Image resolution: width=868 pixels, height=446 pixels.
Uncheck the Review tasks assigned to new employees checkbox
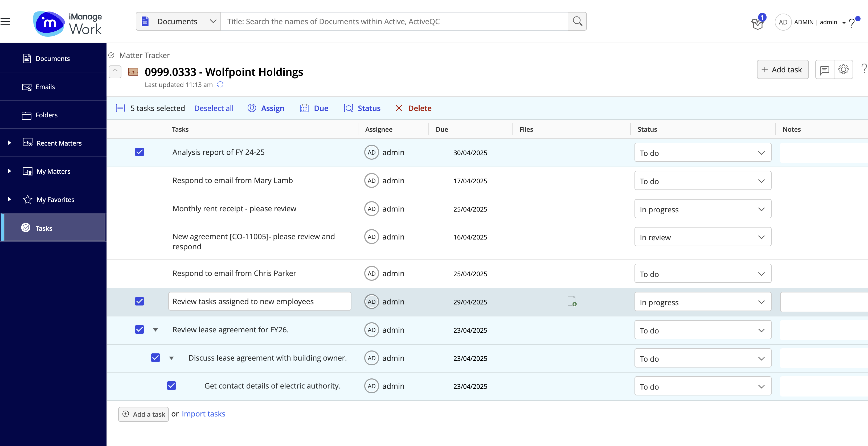click(139, 301)
